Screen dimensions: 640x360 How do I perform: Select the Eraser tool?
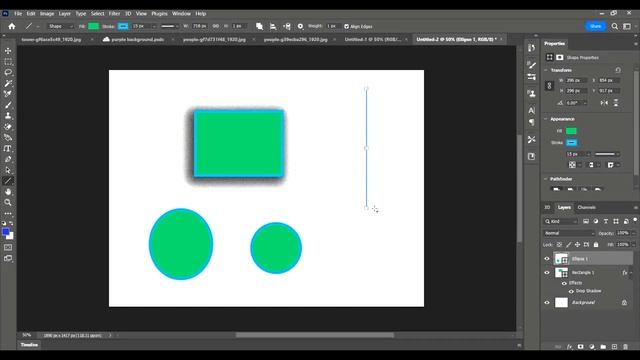(8, 127)
